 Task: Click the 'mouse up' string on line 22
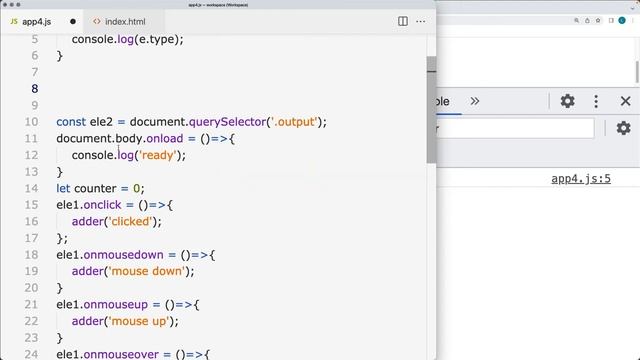point(138,321)
